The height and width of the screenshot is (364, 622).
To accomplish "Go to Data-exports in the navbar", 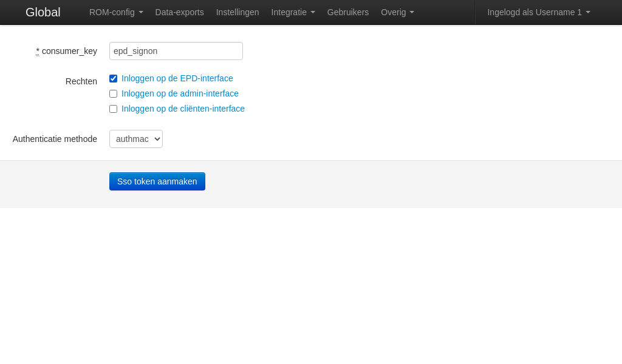I will [179, 12].
